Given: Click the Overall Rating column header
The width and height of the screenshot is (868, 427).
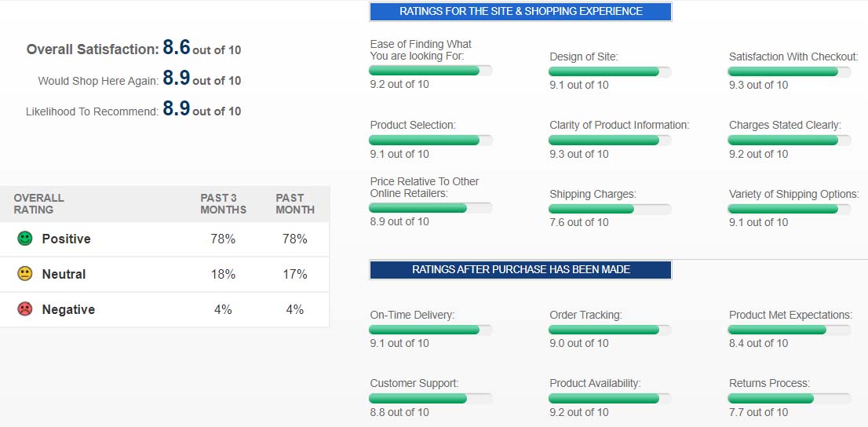Looking at the screenshot, I should pos(38,204).
